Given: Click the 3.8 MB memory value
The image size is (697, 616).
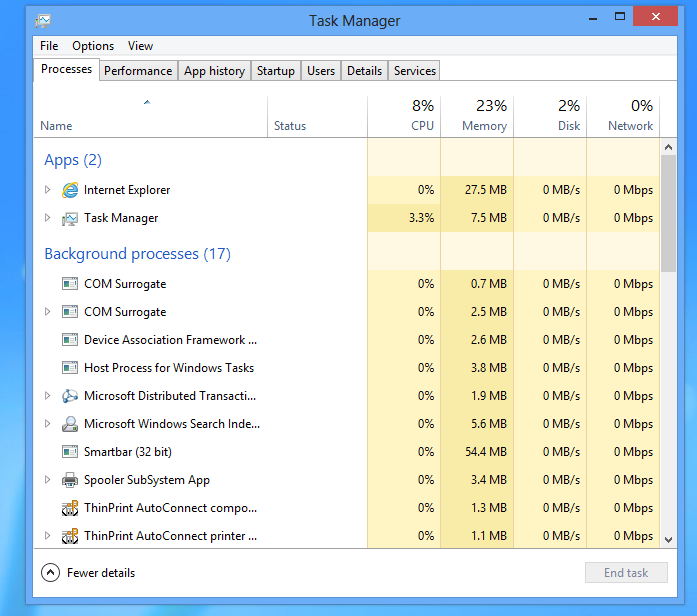Looking at the screenshot, I should (x=489, y=368).
